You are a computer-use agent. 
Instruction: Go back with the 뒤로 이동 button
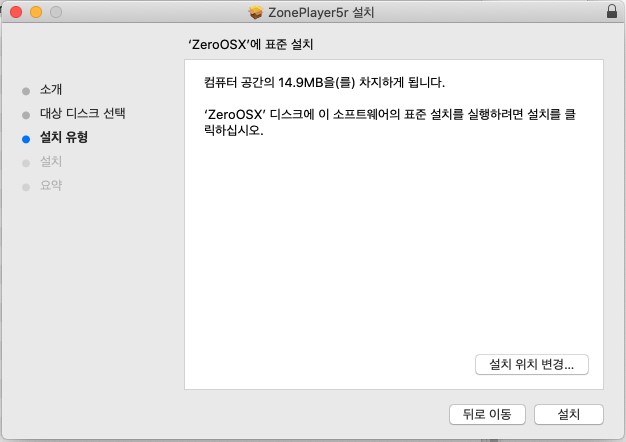pos(487,414)
